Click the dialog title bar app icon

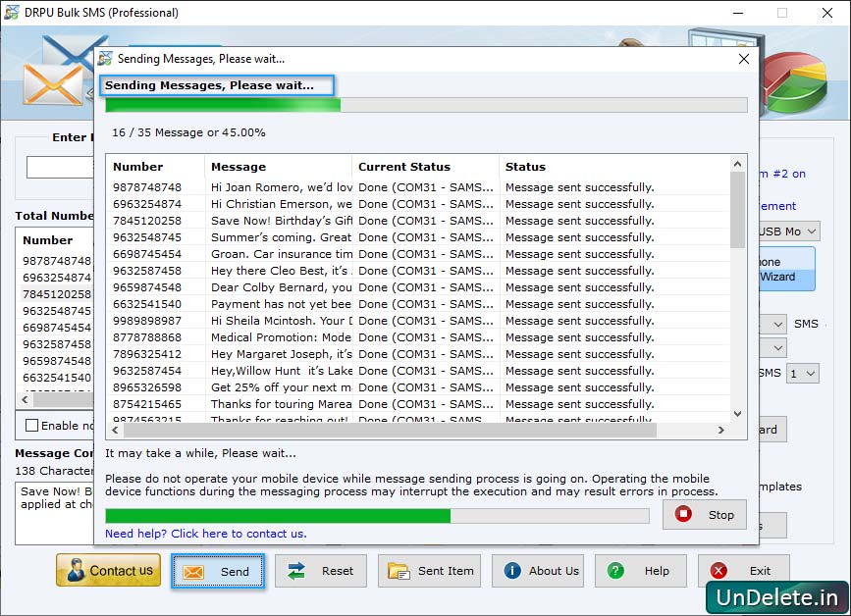[x=105, y=59]
